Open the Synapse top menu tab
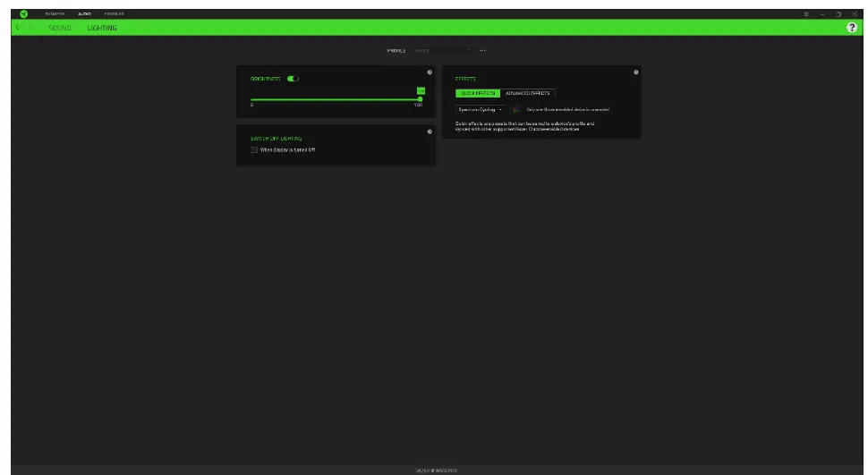868x475 pixels. (x=55, y=13)
